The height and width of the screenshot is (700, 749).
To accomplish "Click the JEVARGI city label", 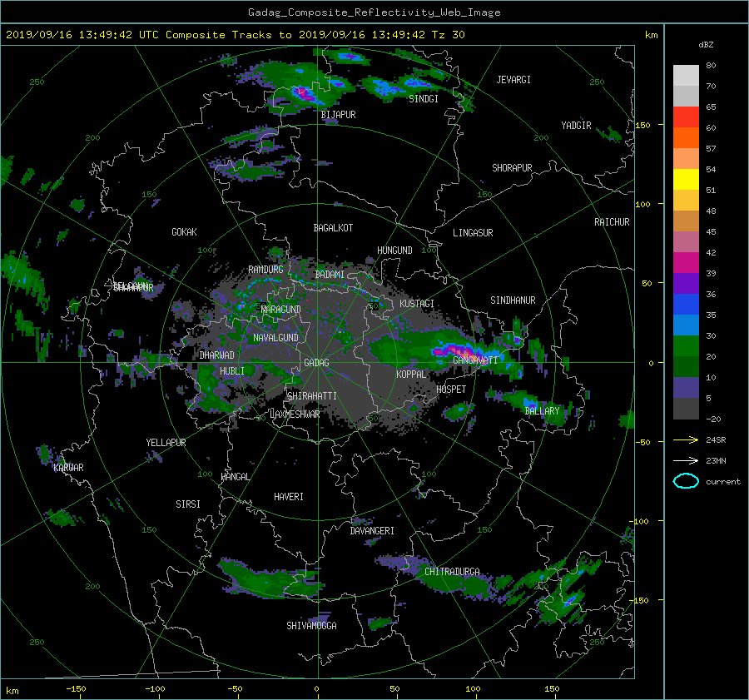I will point(513,80).
